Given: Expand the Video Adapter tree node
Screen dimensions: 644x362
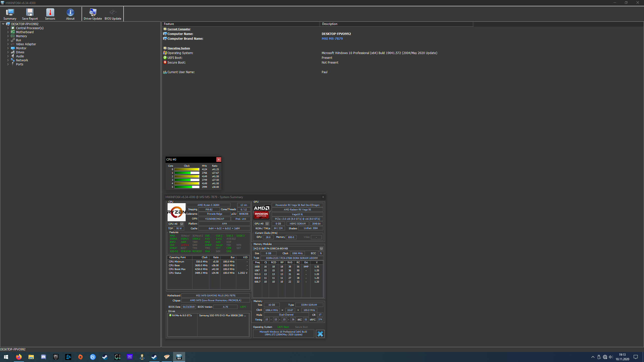Looking at the screenshot, I should coord(8,44).
